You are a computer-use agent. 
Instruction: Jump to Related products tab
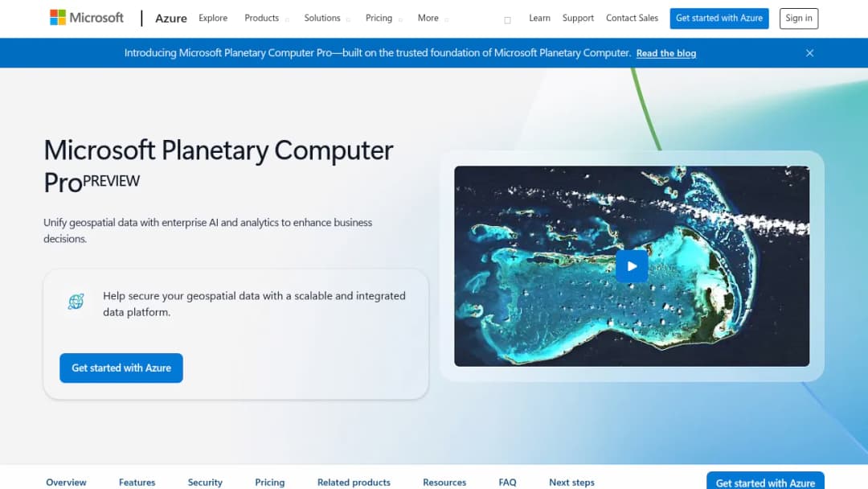tap(354, 483)
